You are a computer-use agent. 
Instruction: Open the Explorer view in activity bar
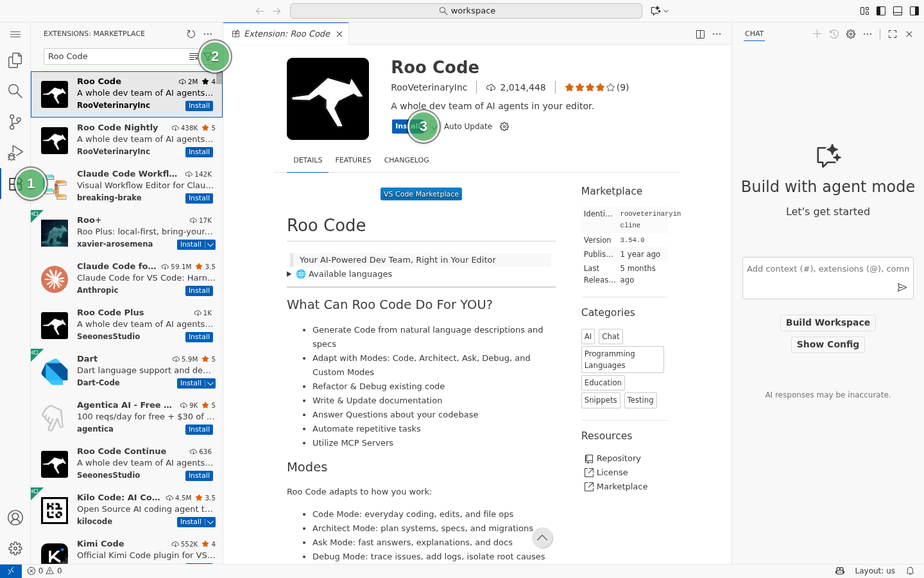[x=15, y=60]
